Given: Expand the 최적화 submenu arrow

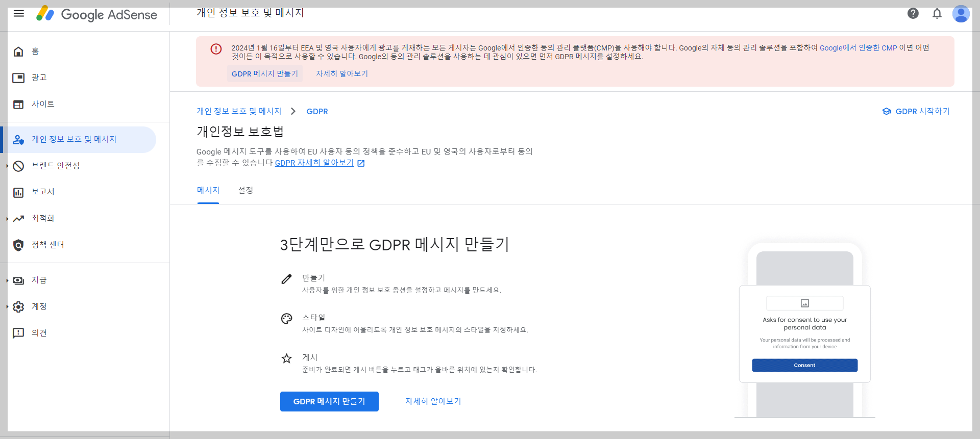Looking at the screenshot, I should pyautogui.click(x=7, y=219).
